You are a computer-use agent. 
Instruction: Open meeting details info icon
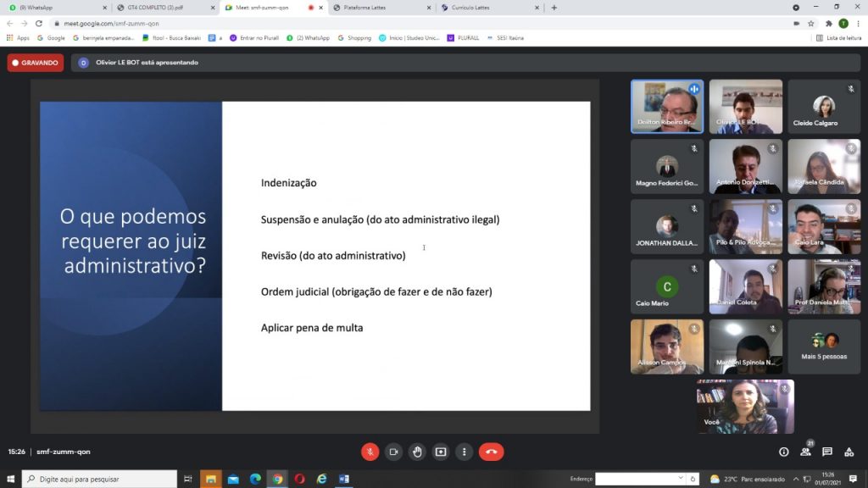point(783,452)
